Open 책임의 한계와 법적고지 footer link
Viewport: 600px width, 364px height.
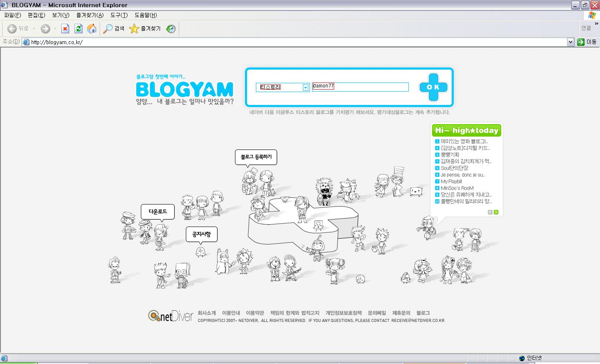pyautogui.click(x=295, y=313)
